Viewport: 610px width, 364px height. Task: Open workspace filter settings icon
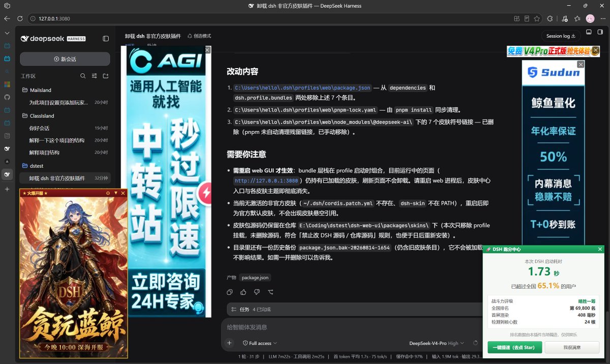tap(94, 76)
